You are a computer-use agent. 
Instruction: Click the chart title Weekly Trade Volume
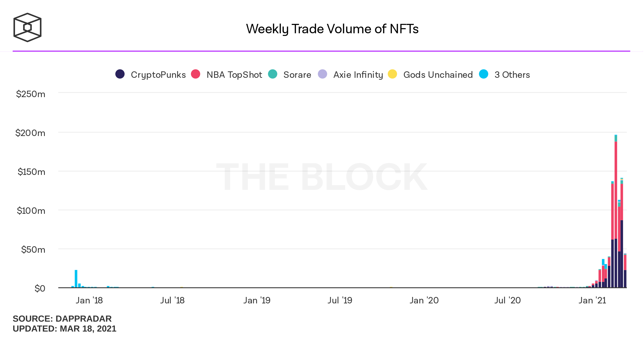coord(332,29)
